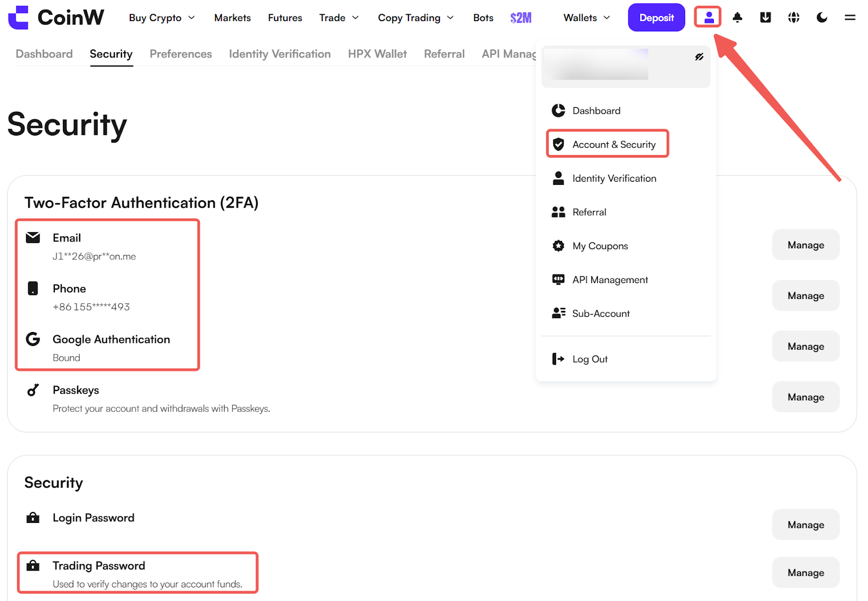The width and height of the screenshot is (868, 601).
Task: Choose Log Out from the profile menu
Action: point(590,359)
